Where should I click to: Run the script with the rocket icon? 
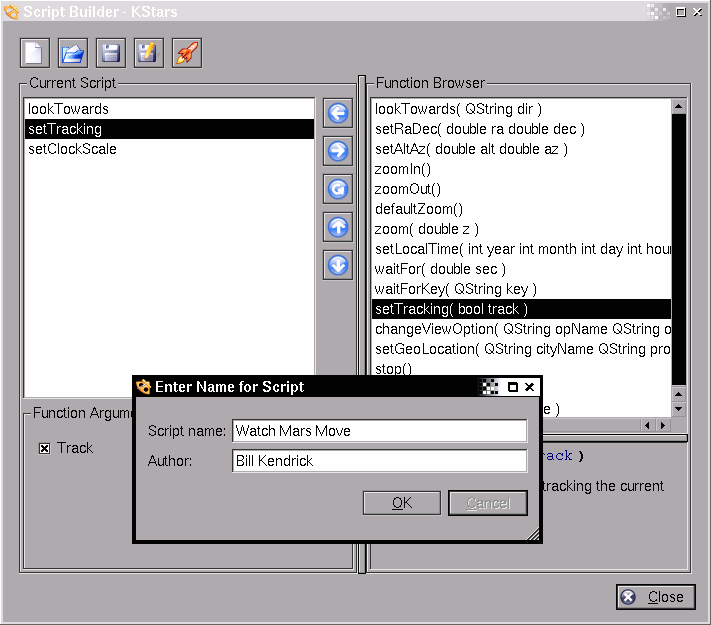[x=186, y=53]
